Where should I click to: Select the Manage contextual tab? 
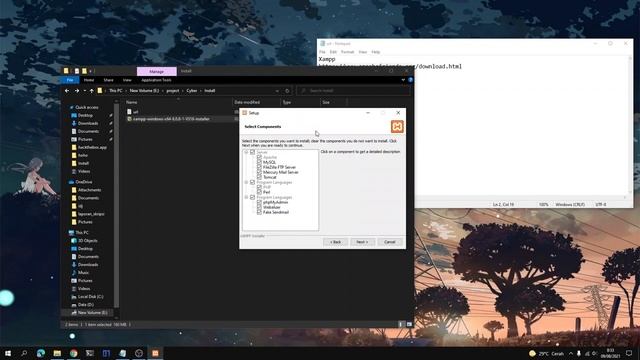tap(156, 71)
